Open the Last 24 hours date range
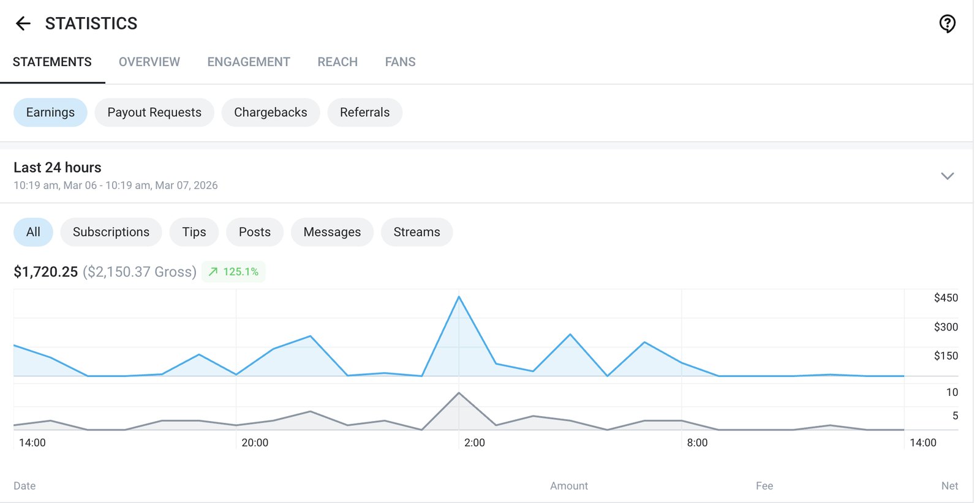980x503 pixels. (x=486, y=176)
